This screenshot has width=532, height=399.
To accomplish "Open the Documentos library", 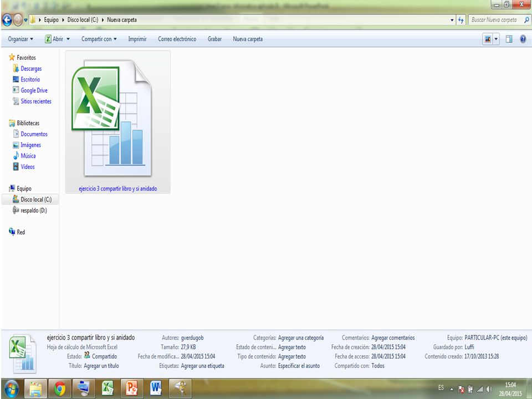I will (x=30, y=134).
